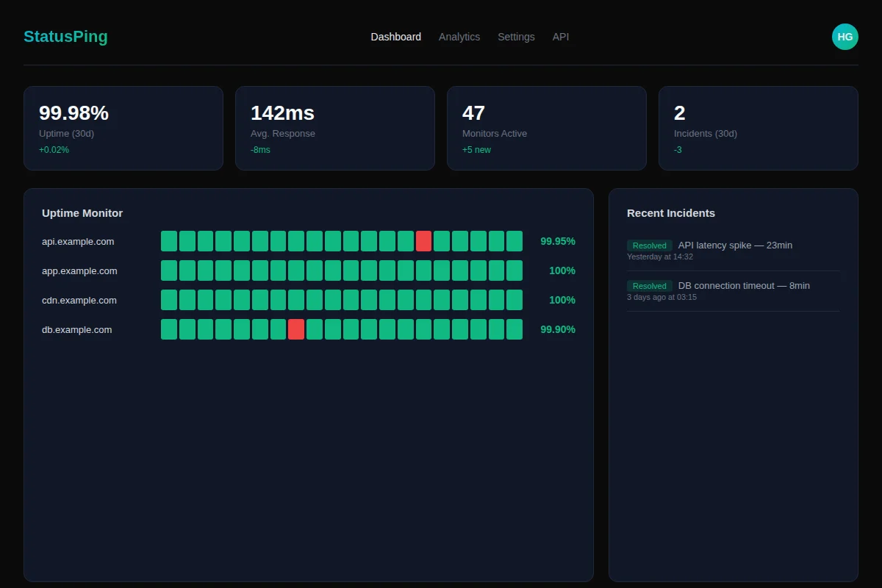Open the Monitors Active card showing 47
882x588 pixels.
[546, 128]
